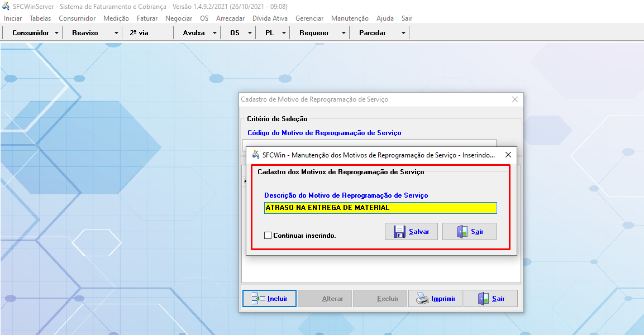This screenshot has width=644, height=335.
Task: Click the printer icon on Imprimir button
Action: coord(422,299)
